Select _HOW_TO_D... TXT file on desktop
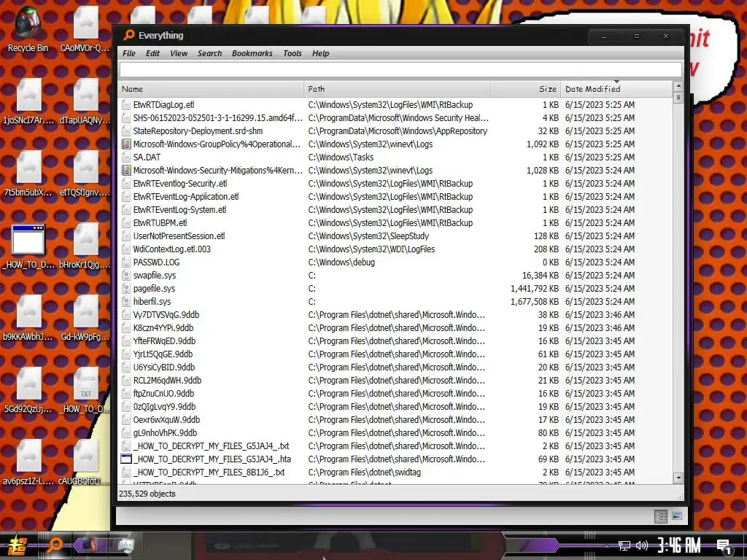Viewport: 747px width, 560px height. coord(86,392)
